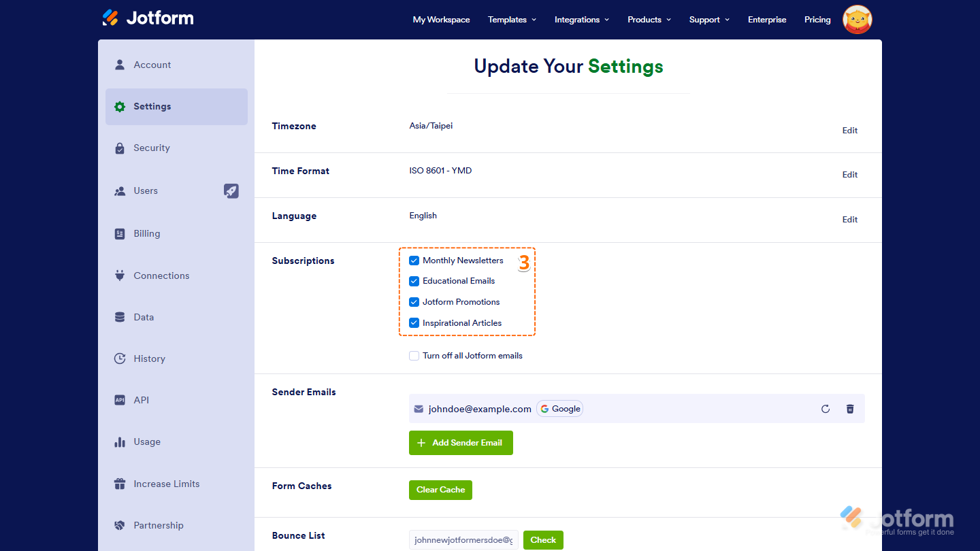Open the user avatar profile picture
This screenshot has height=551, width=980.
(x=857, y=20)
